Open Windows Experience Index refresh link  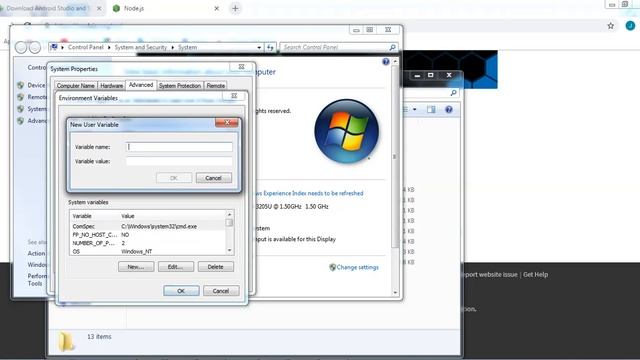click(x=310, y=193)
